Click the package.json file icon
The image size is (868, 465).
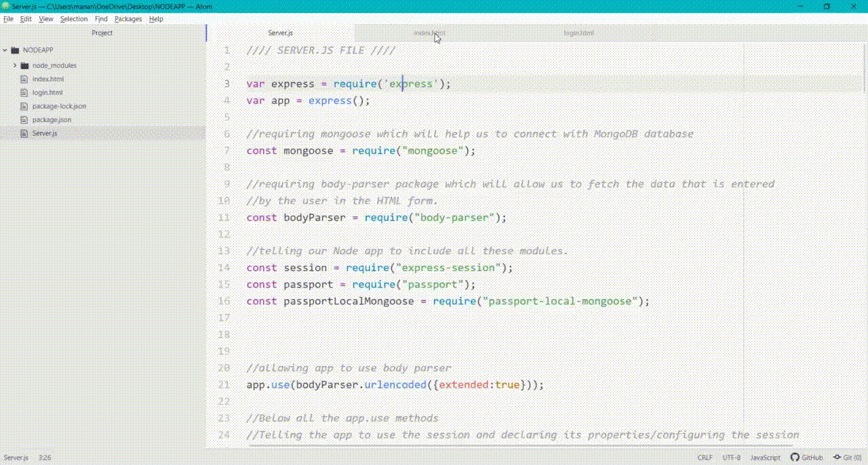[24, 120]
